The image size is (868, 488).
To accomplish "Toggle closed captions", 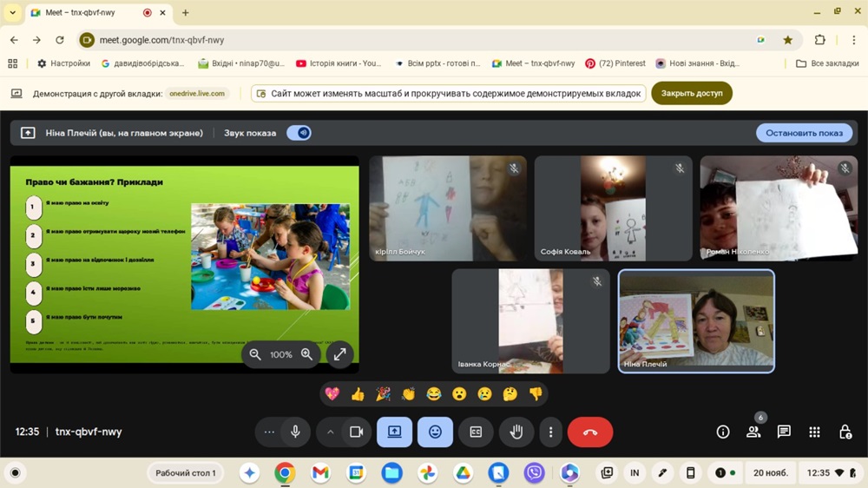I will pos(476,432).
